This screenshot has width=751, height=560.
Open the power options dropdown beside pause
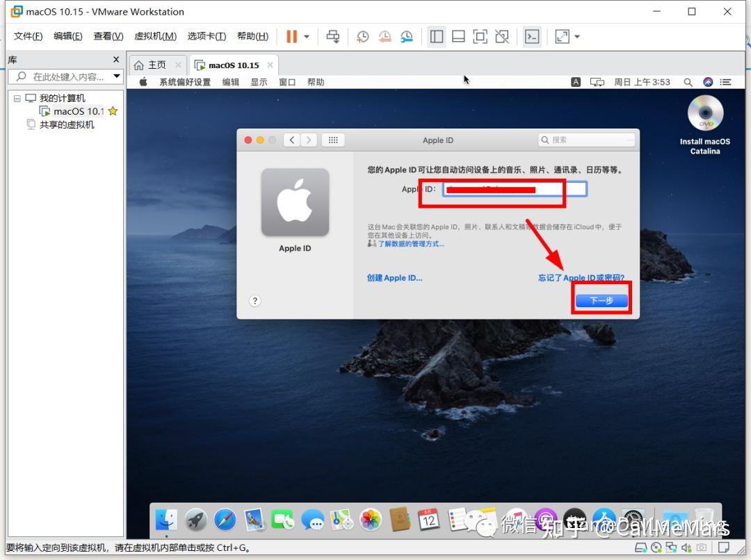(x=307, y=36)
